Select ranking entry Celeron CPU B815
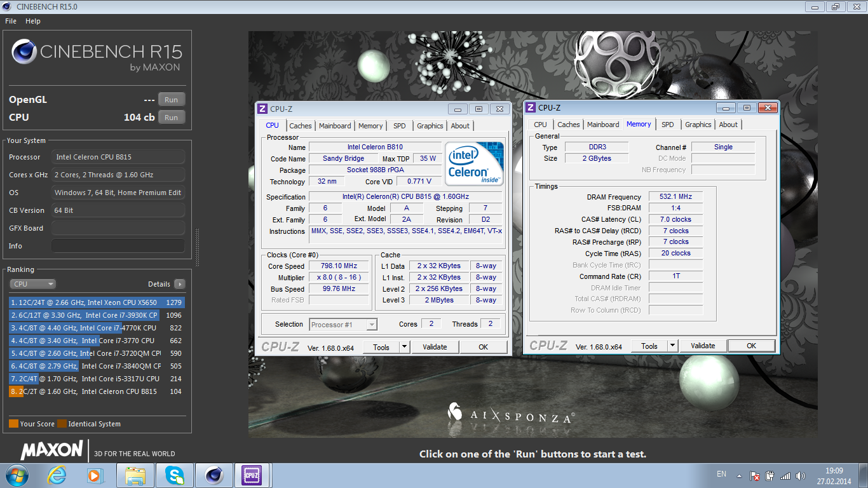868x488 pixels. 96,391
